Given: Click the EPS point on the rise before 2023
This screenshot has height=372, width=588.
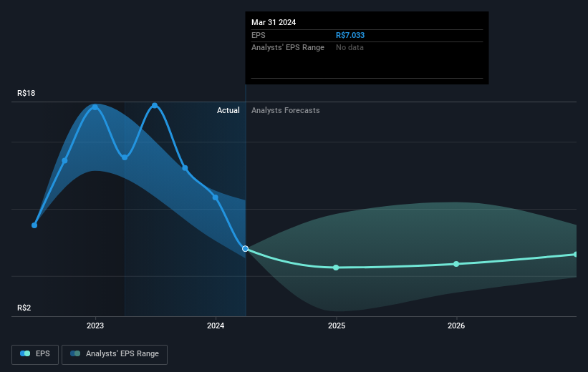Looking at the screenshot, I should 64,161.
